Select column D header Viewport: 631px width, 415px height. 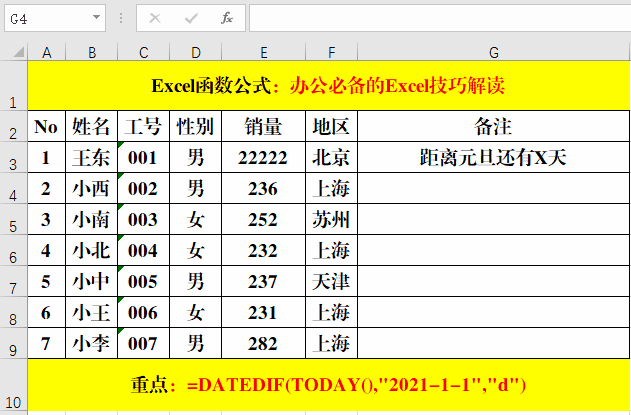click(196, 52)
